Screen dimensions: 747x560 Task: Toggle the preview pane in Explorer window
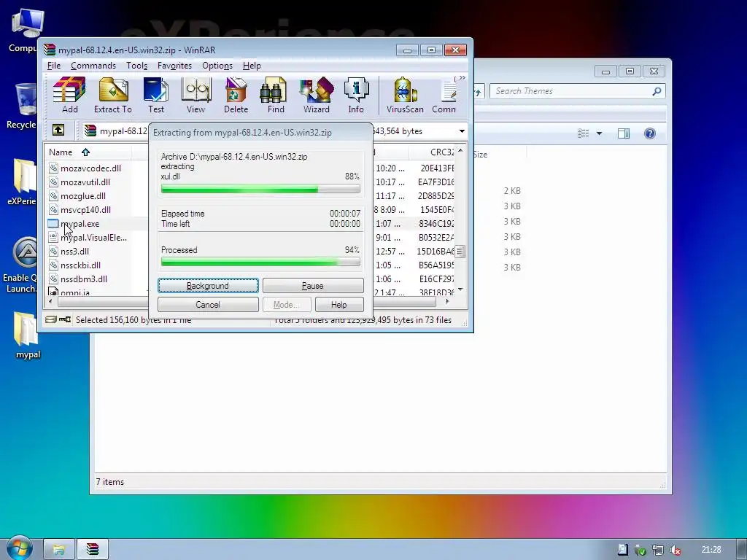point(624,133)
